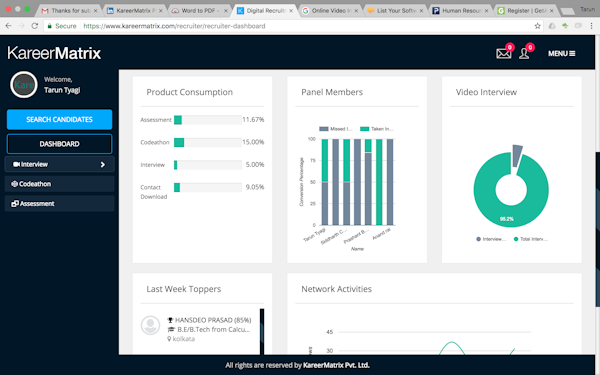The width and height of the screenshot is (600, 375).
Task: Click HANSDEO PRASAD topper avatar
Action: (150, 325)
